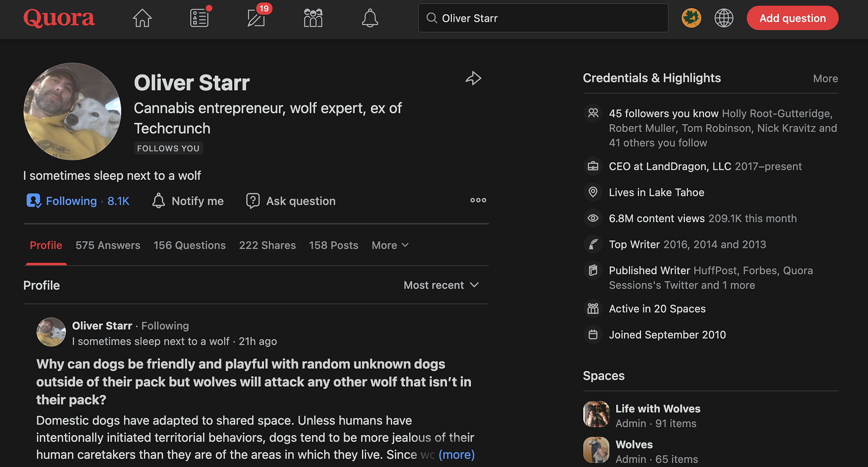Click the Wolves space thumbnail
This screenshot has width=868, height=467.
(596, 450)
